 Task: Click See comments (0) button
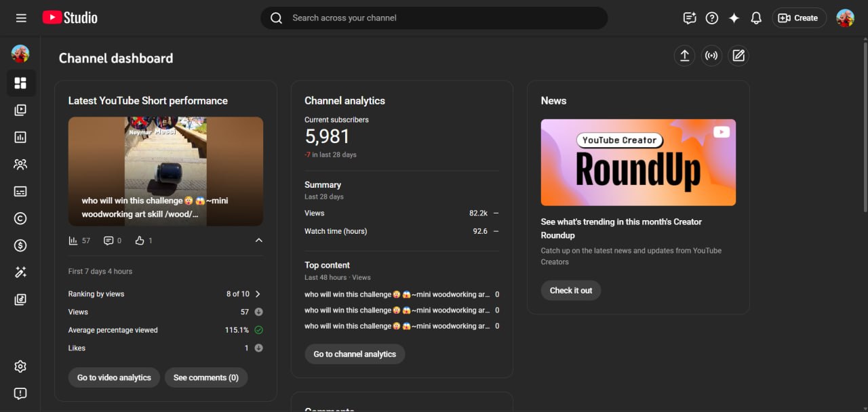(x=206, y=377)
